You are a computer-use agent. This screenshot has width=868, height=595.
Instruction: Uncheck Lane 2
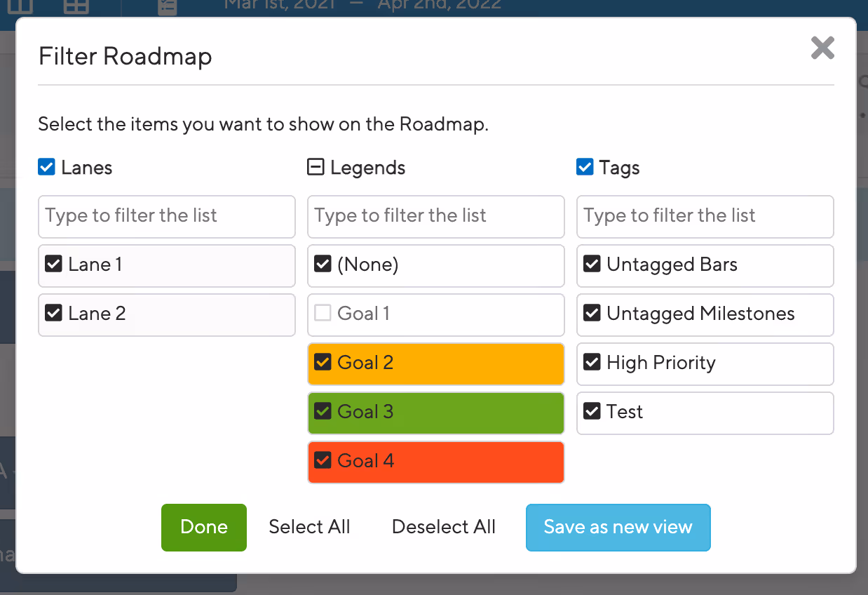(53, 314)
